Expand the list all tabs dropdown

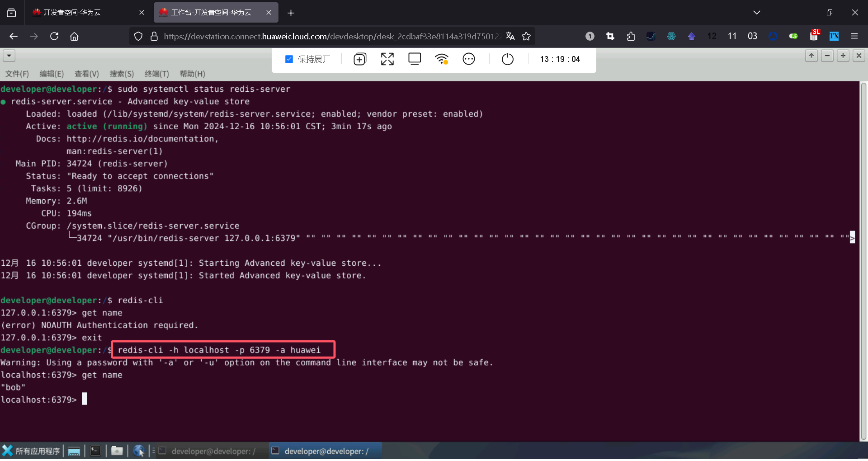(x=757, y=13)
